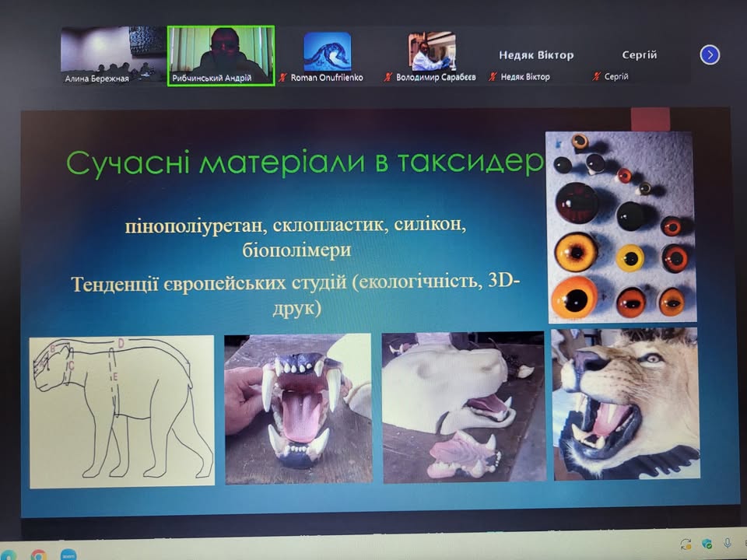Open the sync status tray icon

[x=686, y=544]
